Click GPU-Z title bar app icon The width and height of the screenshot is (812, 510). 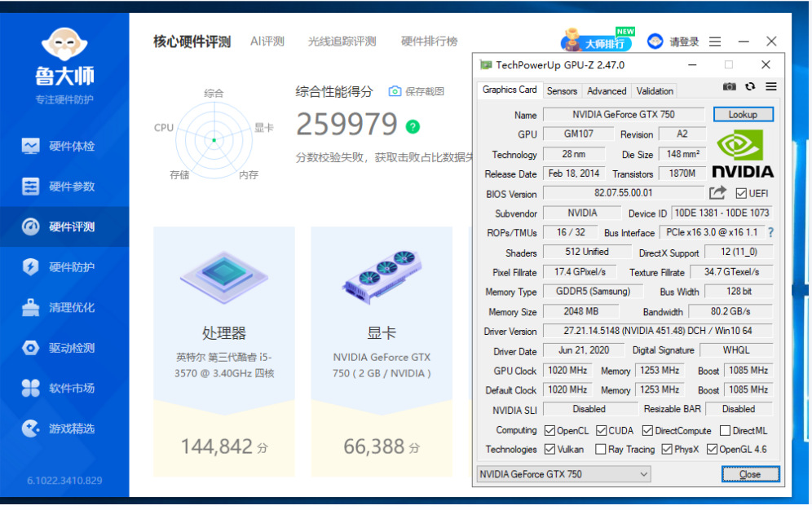click(x=485, y=64)
